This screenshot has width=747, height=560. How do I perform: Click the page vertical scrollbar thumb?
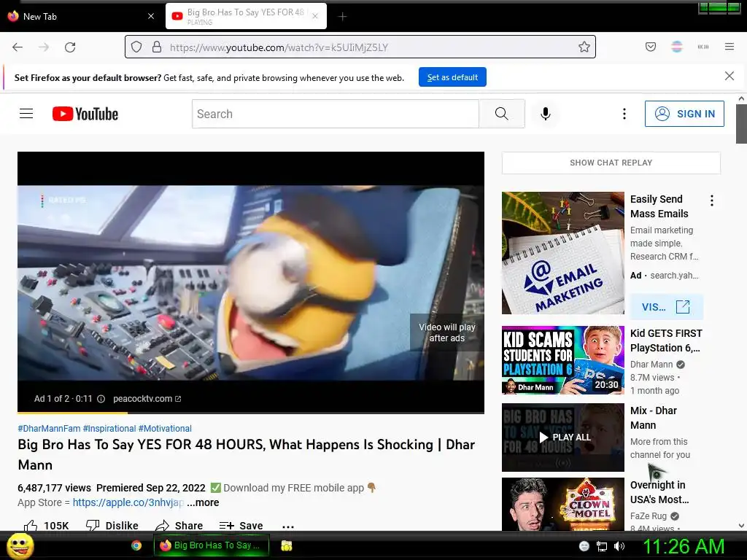pyautogui.click(x=741, y=123)
